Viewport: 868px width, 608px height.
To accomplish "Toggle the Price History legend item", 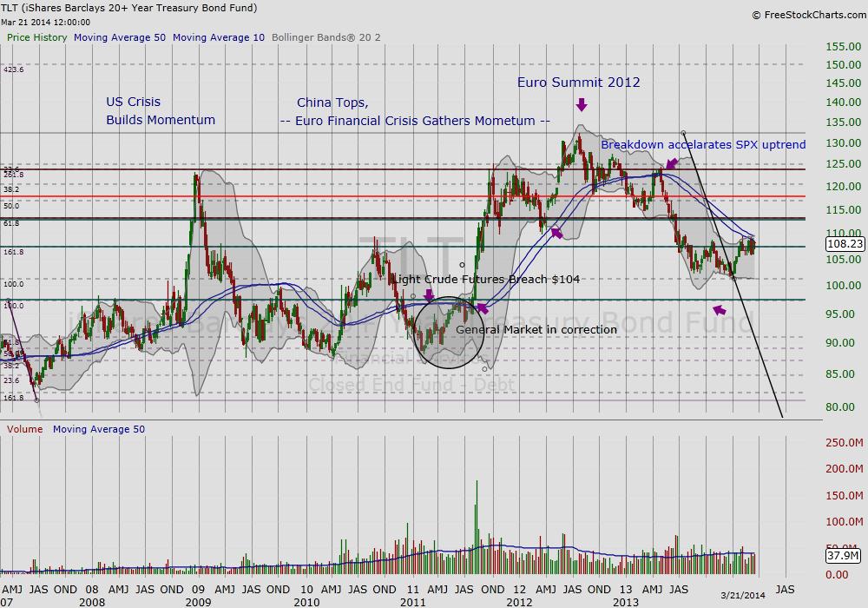I will [x=37, y=37].
